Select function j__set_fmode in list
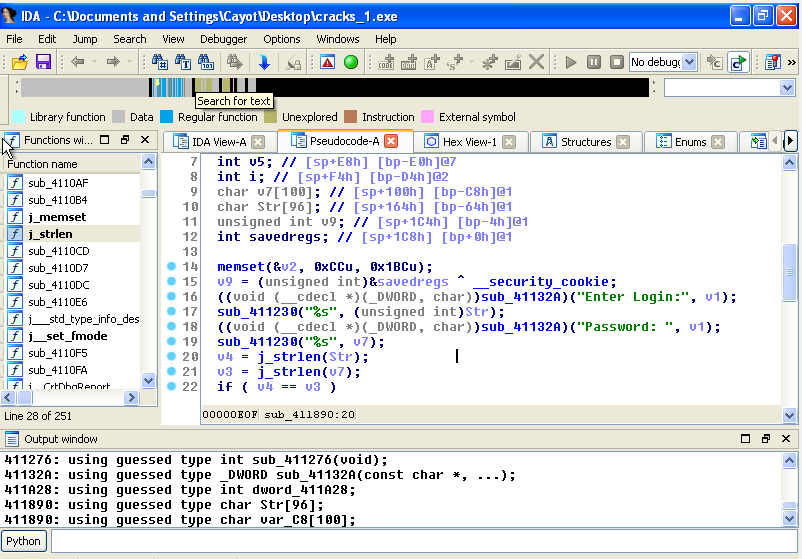Image resolution: width=802 pixels, height=559 pixels. tap(72, 336)
